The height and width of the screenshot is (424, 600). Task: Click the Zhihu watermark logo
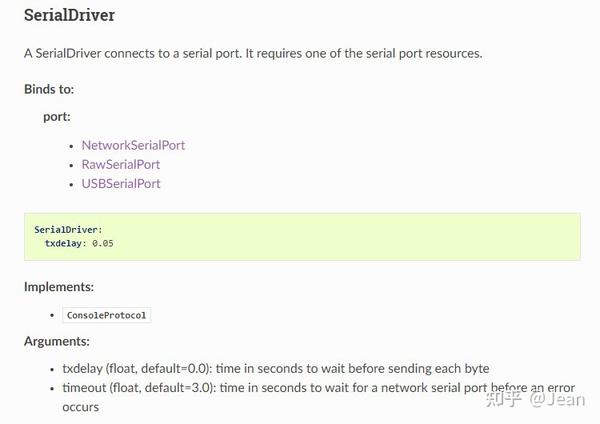click(x=503, y=399)
